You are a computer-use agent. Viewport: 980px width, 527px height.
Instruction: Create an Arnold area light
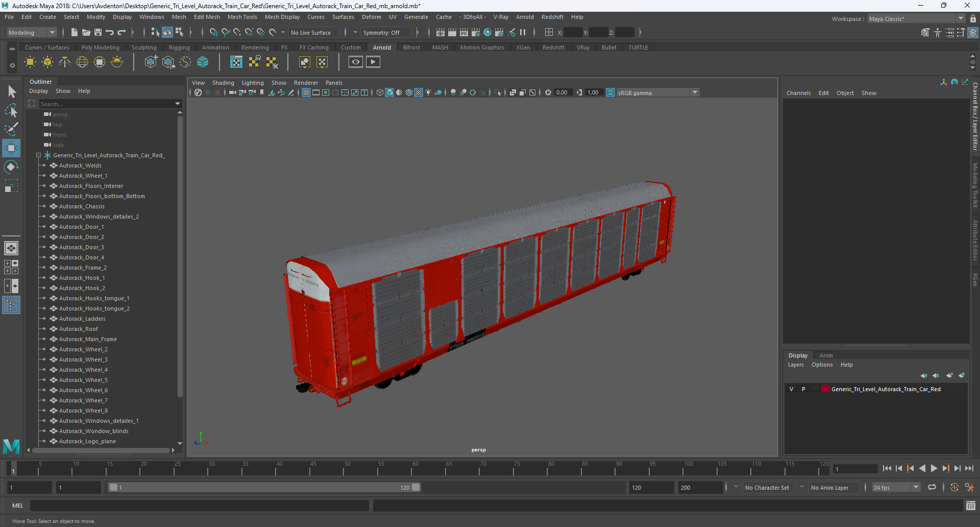[x=30, y=62]
